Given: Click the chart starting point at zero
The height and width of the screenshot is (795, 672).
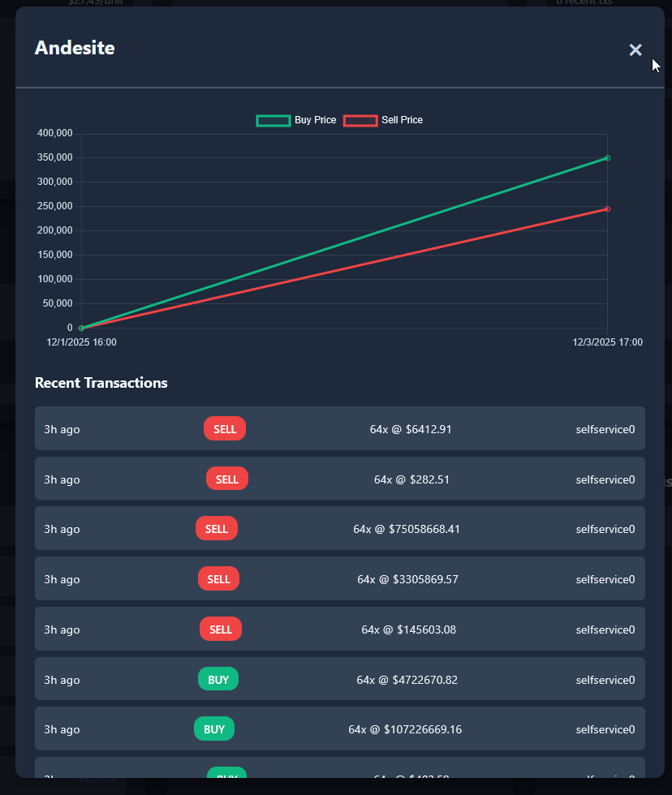Looking at the screenshot, I should pyautogui.click(x=82, y=328).
